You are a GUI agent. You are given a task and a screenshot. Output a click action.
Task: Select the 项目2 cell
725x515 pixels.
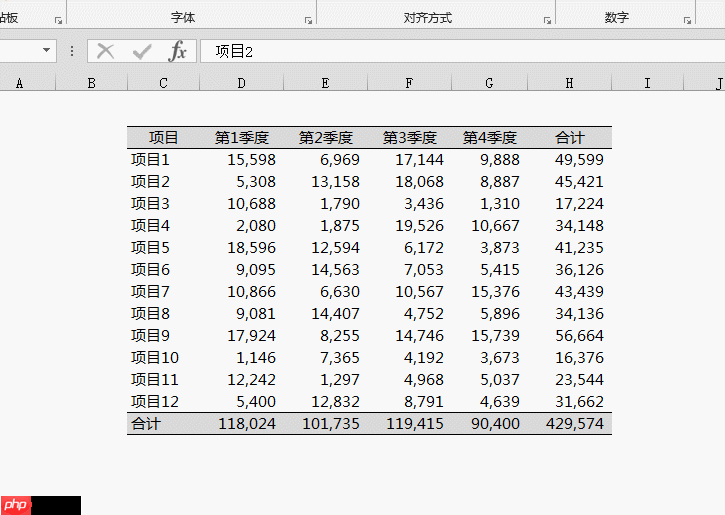click(163, 182)
